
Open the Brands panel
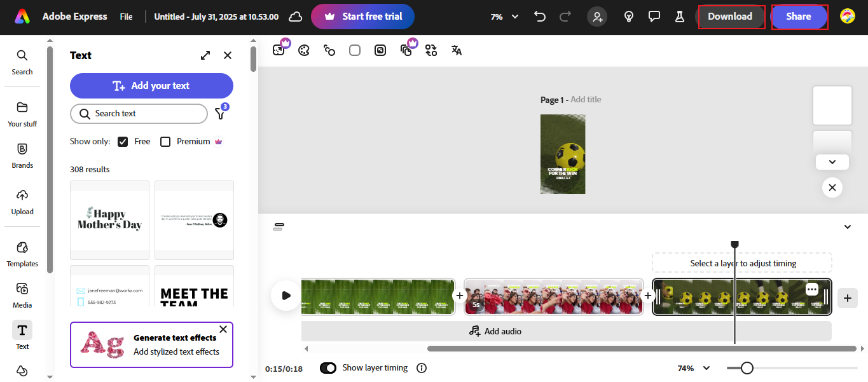[22, 155]
